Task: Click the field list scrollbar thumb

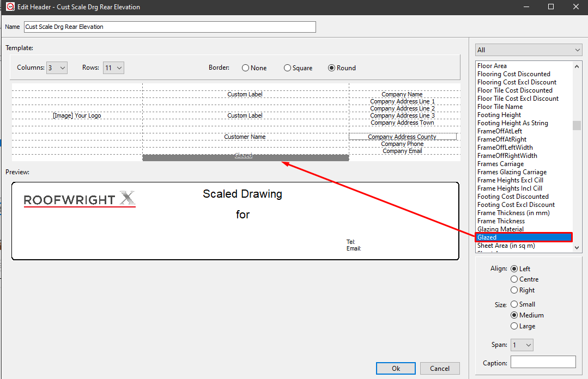Action: point(577,125)
